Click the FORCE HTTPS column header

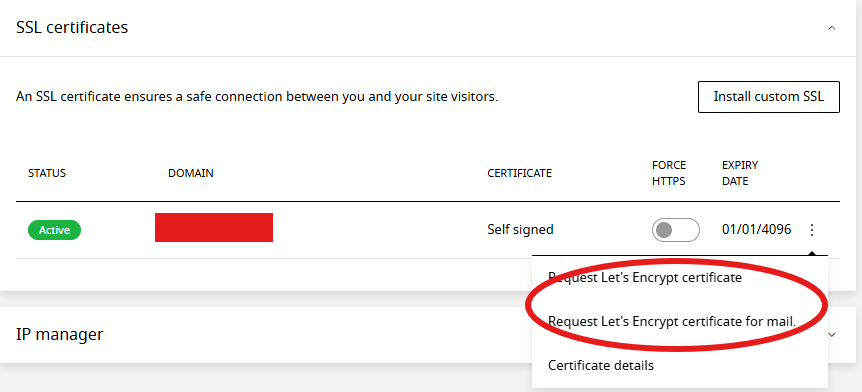(669, 173)
